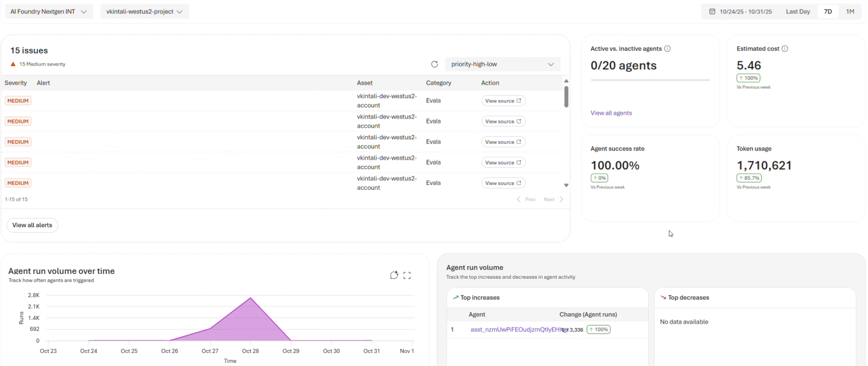The height and width of the screenshot is (366, 868).
Task: Select the 7D time range tab
Action: (827, 11)
